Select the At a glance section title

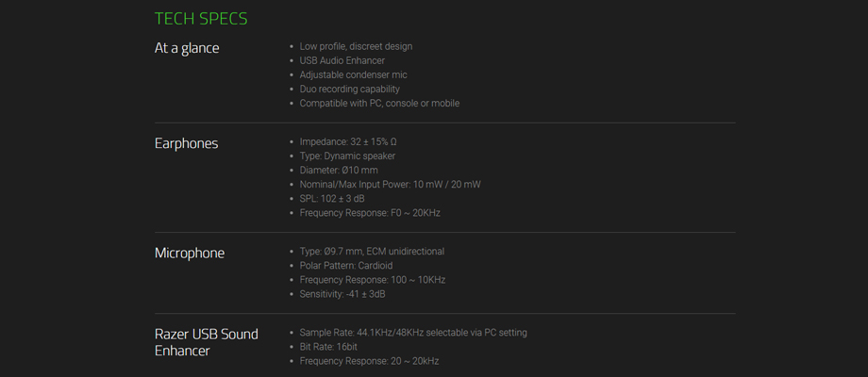187,48
